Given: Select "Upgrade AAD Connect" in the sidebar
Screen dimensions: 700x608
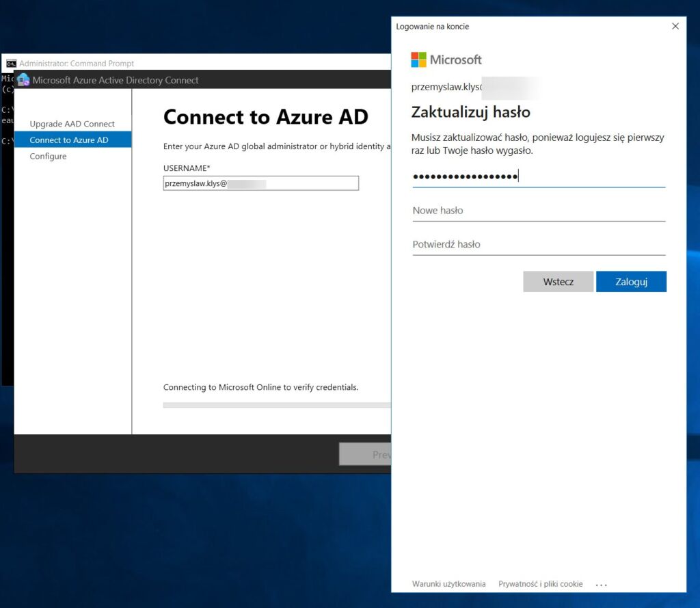Looking at the screenshot, I should [x=71, y=124].
